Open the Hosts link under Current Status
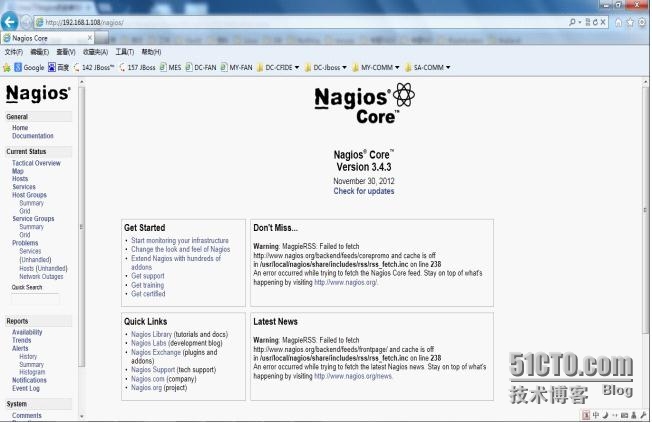 (x=20, y=179)
